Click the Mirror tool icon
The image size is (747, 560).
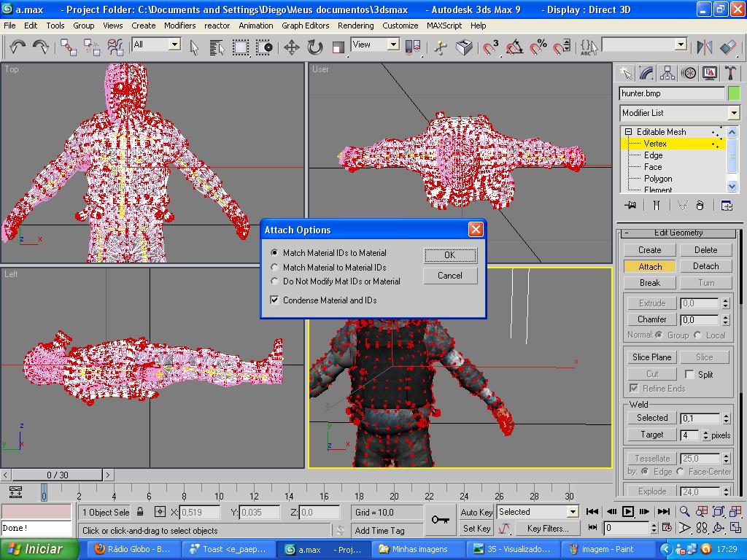click(x=704, y=47)
